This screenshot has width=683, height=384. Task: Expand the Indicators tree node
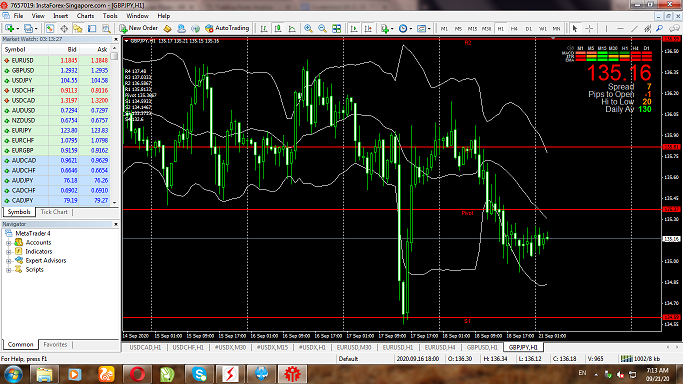click(8, 252)
